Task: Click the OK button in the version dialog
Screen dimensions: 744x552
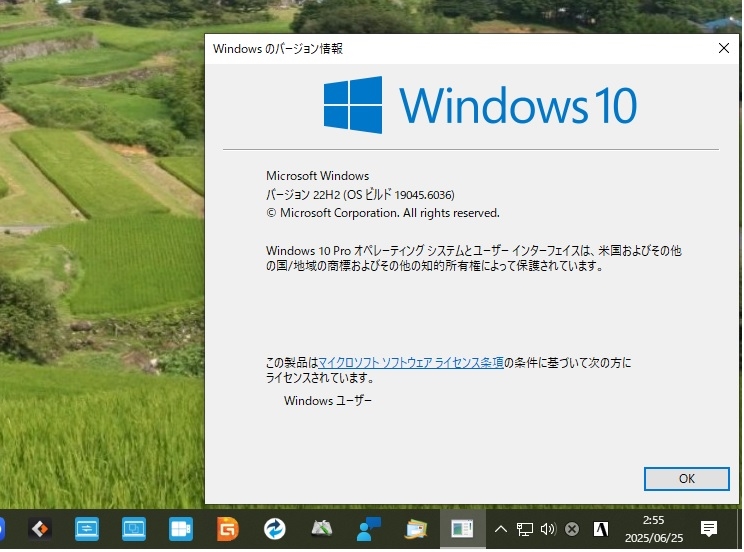Action: tap(686, 478)
